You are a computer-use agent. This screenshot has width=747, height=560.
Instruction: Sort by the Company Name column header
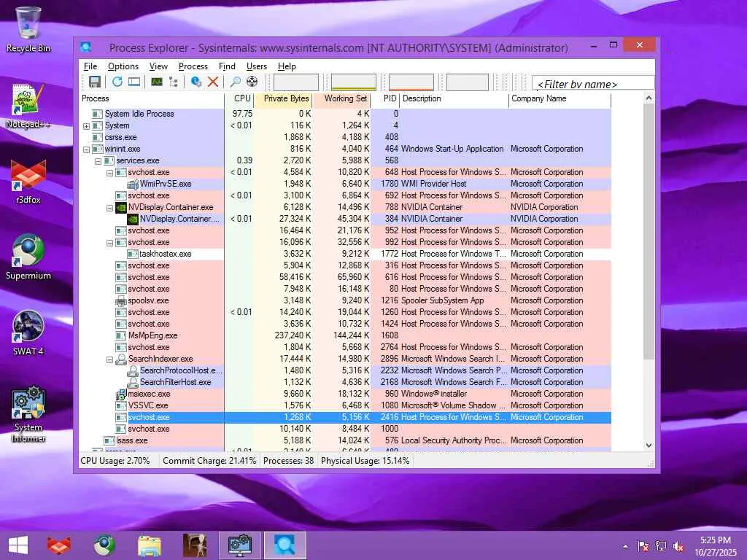[x=560, y=98]
